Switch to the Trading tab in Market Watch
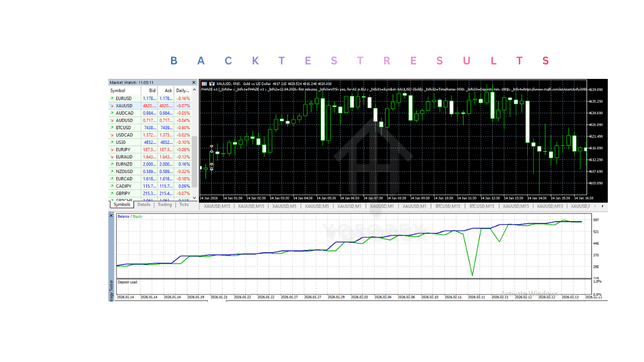 (165, 205)
